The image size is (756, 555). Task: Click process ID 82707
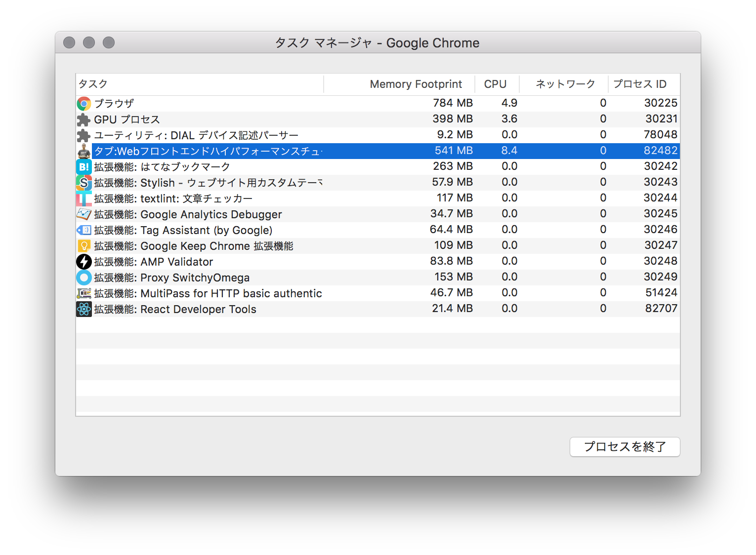[x=662, y=309]
